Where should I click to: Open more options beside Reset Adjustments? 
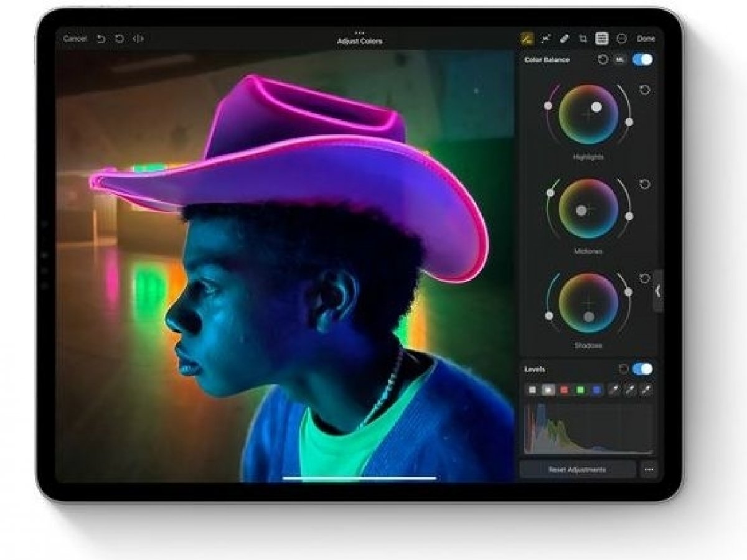[x=649, y=470]
